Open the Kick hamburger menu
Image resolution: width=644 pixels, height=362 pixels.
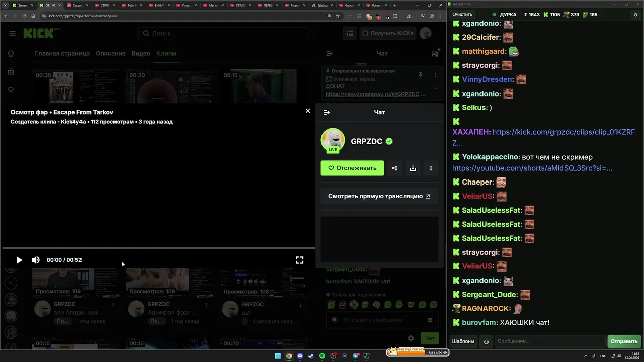12,33
